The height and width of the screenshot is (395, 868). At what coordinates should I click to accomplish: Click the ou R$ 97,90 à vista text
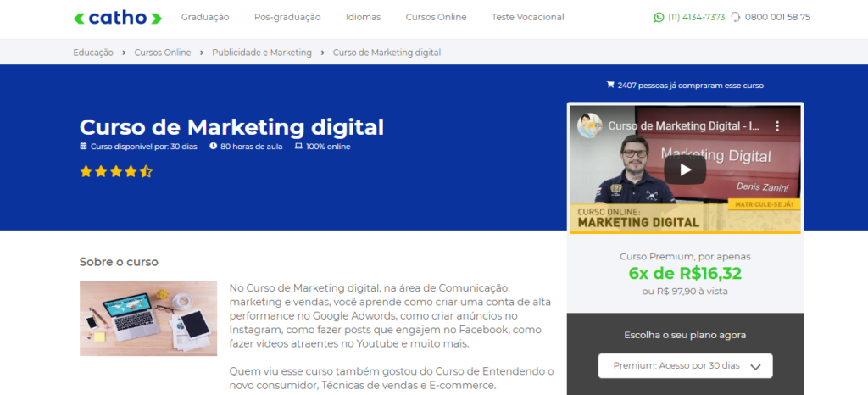coord(685,291)
